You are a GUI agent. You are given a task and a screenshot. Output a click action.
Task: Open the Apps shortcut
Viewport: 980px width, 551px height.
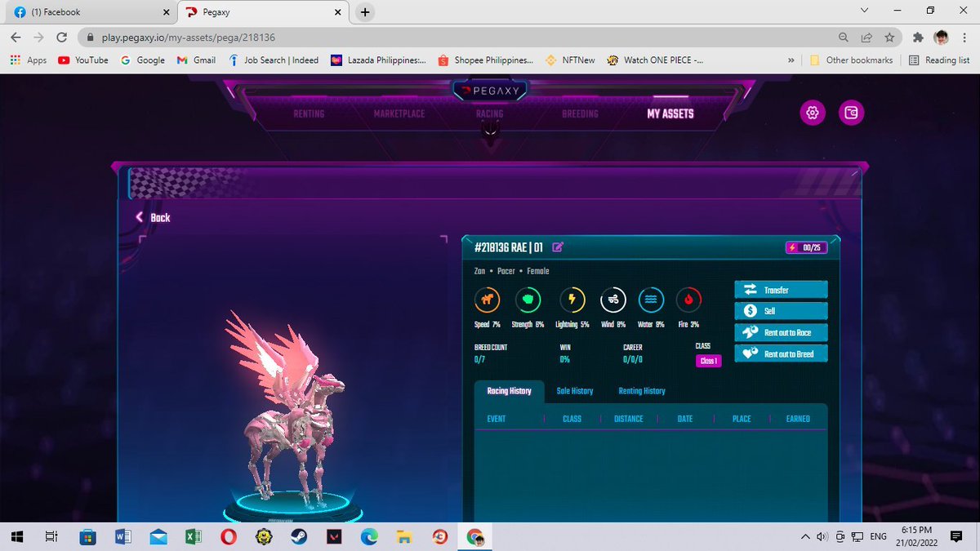coord(29,60)
